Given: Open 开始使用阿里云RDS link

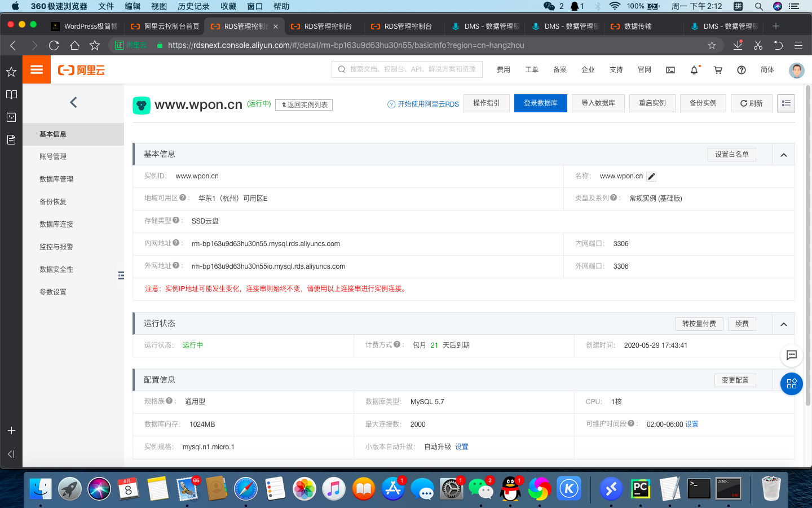Looking at the screenshot, I should pyautogui.click(x=423, y=104).
